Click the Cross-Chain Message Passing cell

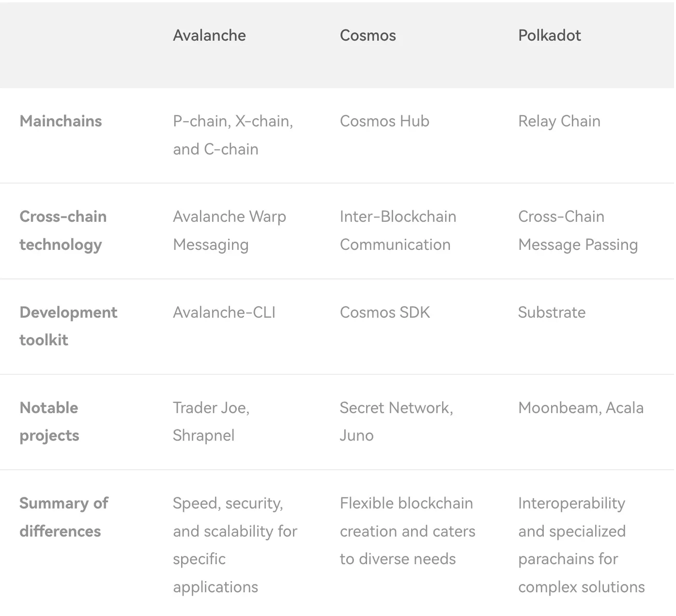coord(578,231)
